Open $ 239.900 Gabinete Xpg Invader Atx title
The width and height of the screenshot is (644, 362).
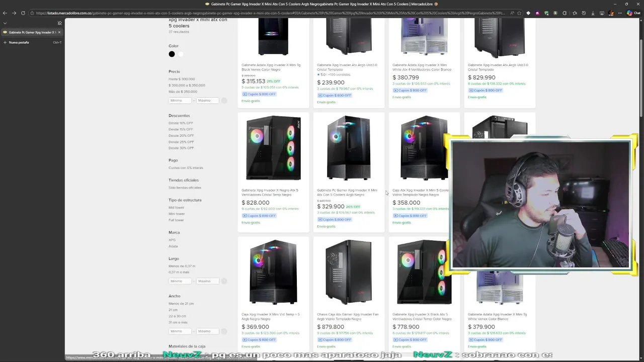click(347, 67)
